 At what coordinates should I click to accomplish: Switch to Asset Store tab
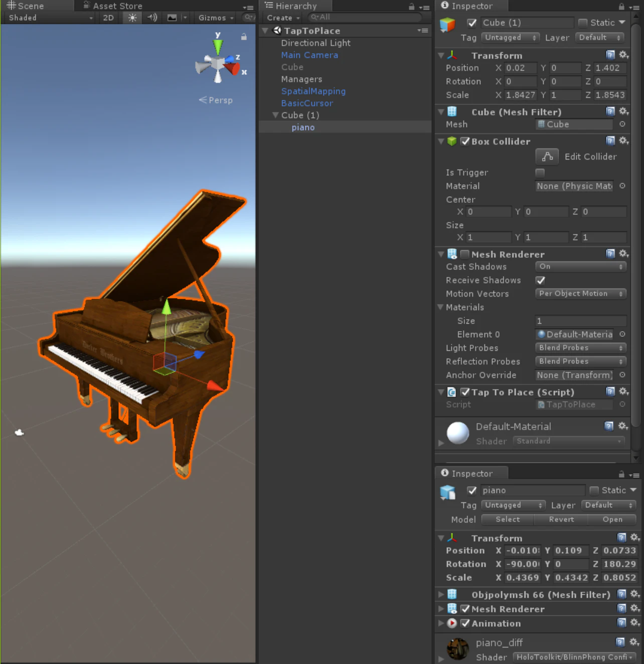pyautogui.click(x=113, y=6)
